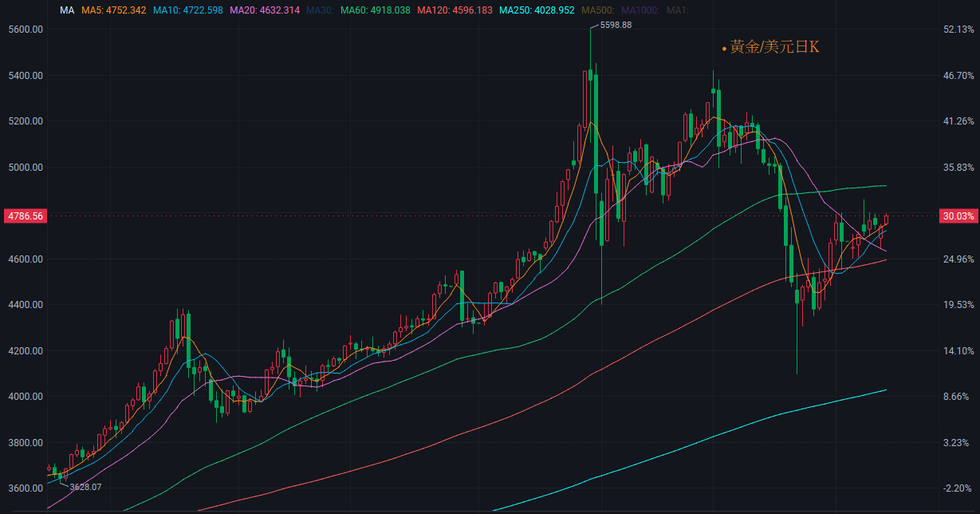Image resolution: width=980 pixels, height=514 pixels.
Task: Toggle the MA10: 4722.598 line
Action: point(187,10)
